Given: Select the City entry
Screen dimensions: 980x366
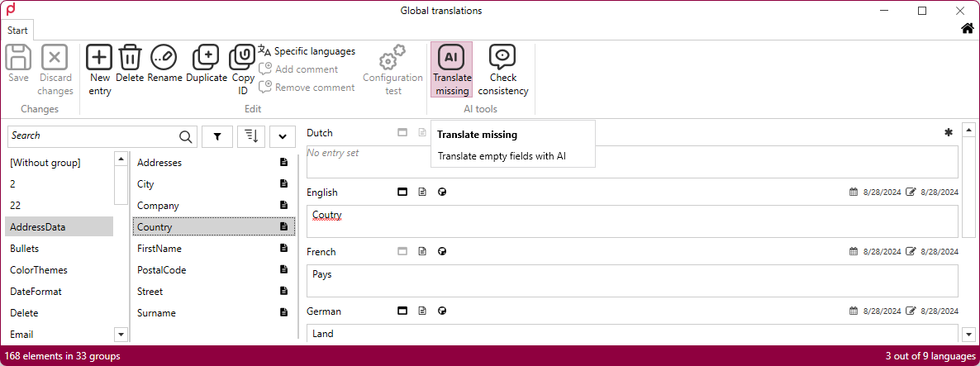Looking at the screenshot, I should pyautogui.click(x=214, y=184).
